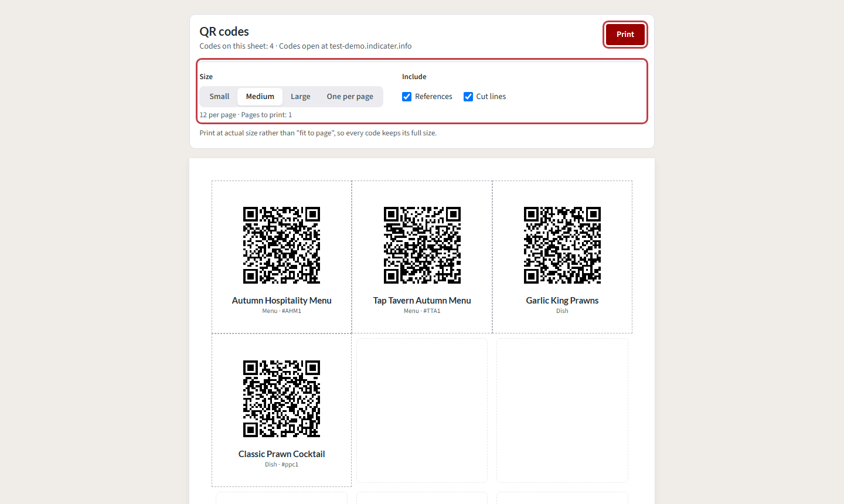
Task: Toggle the References checkbox
Action: (x=407, y=97)
